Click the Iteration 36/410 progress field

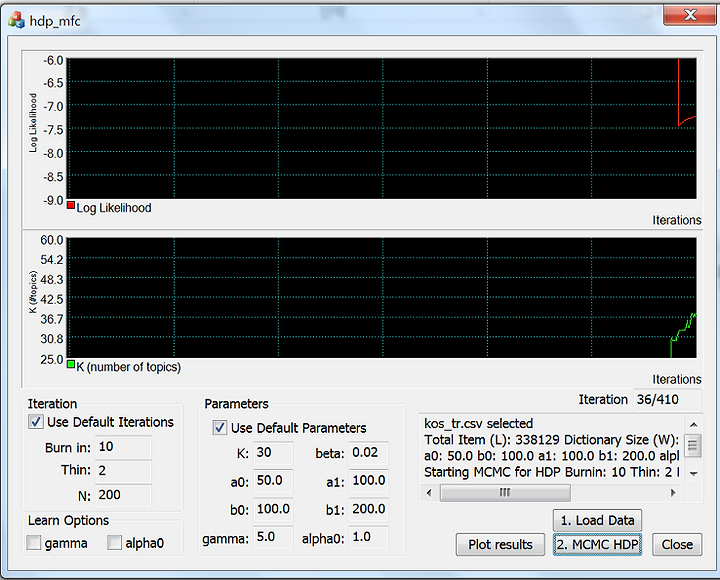(x=667, y=400)
